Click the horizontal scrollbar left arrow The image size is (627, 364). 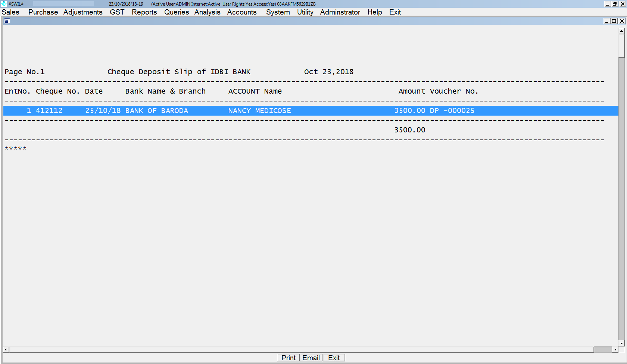click(x=6, y=349)
